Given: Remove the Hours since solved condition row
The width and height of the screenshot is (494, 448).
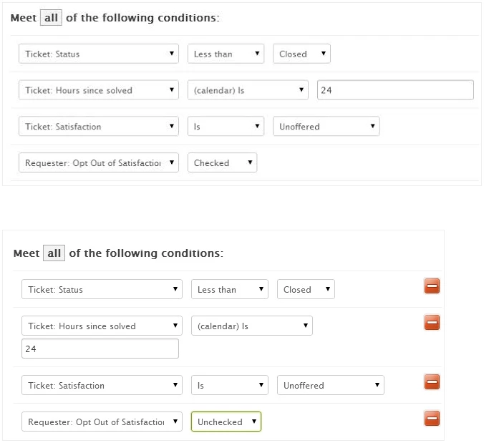Looking at the screenshot, I should (x=432, y=323).
